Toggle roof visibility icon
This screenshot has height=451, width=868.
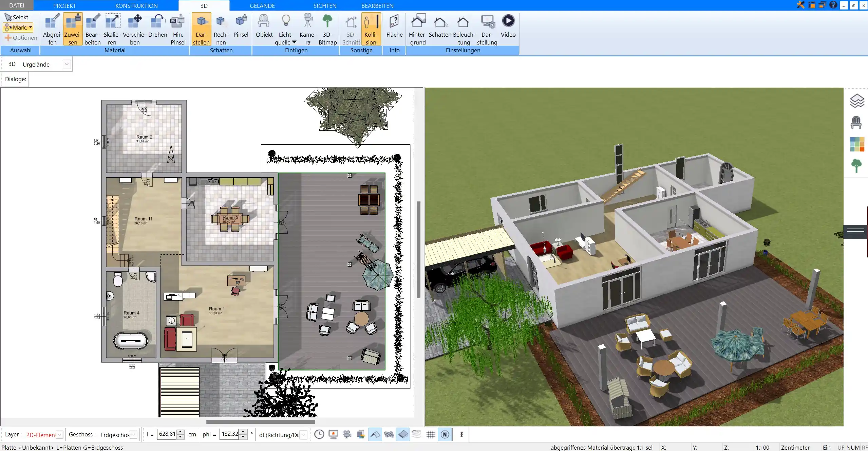[375, 434]
